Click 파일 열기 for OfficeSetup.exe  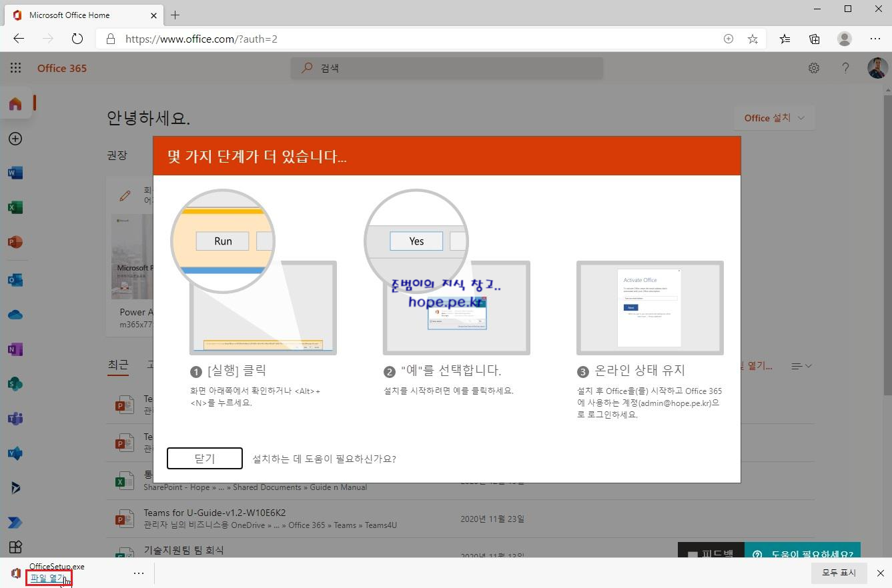pos(48,578)
